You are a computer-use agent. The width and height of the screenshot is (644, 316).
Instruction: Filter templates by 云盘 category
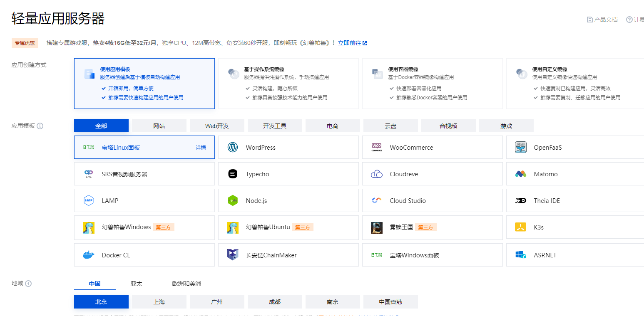[x=390, y=126]
